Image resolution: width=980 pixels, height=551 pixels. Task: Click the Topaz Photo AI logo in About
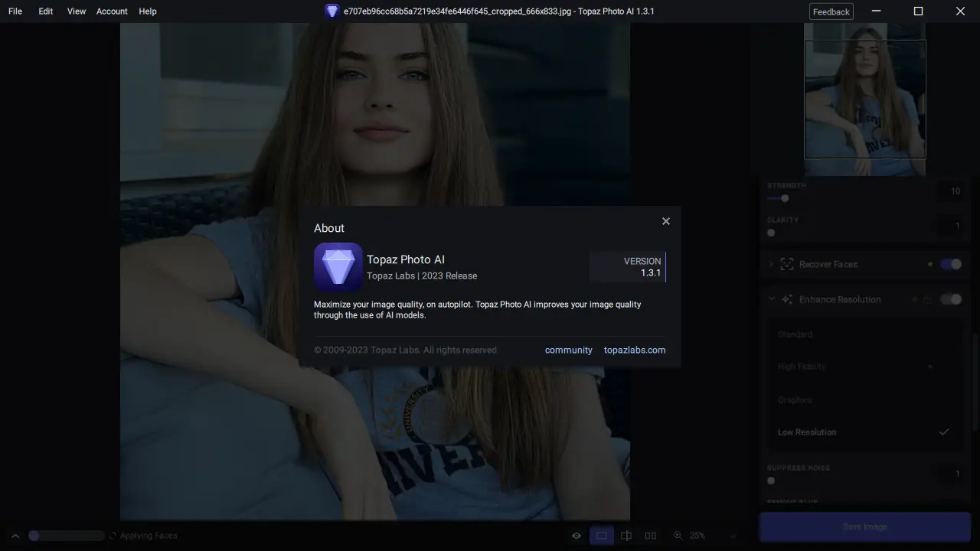[x=338, y=267]
